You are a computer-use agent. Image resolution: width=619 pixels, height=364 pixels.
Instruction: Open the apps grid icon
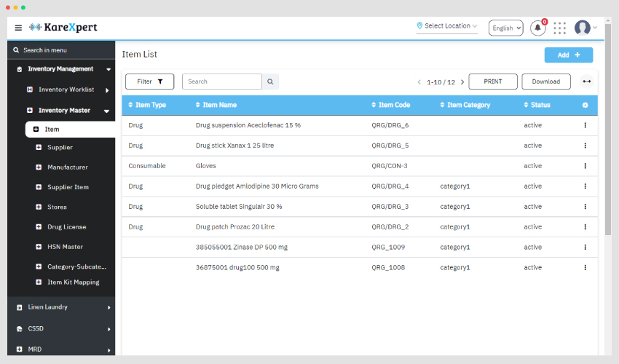(x=559, y=28)
